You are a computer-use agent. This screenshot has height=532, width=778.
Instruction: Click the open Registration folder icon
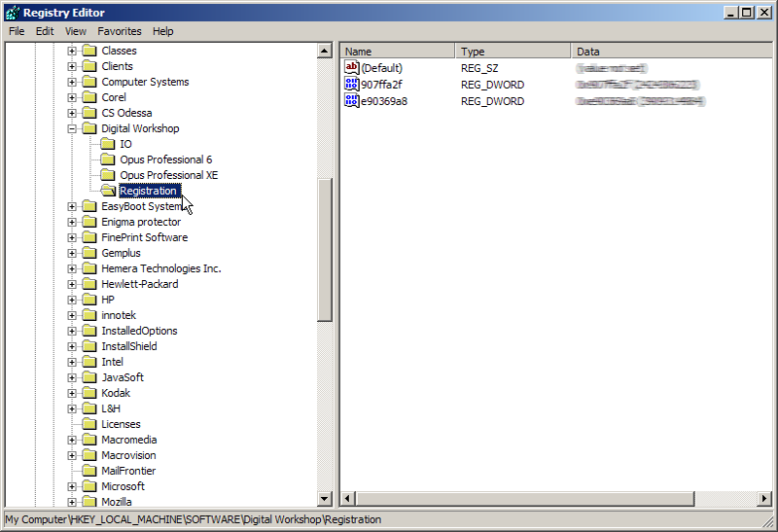pyautogui.click(x=108, y=191)
